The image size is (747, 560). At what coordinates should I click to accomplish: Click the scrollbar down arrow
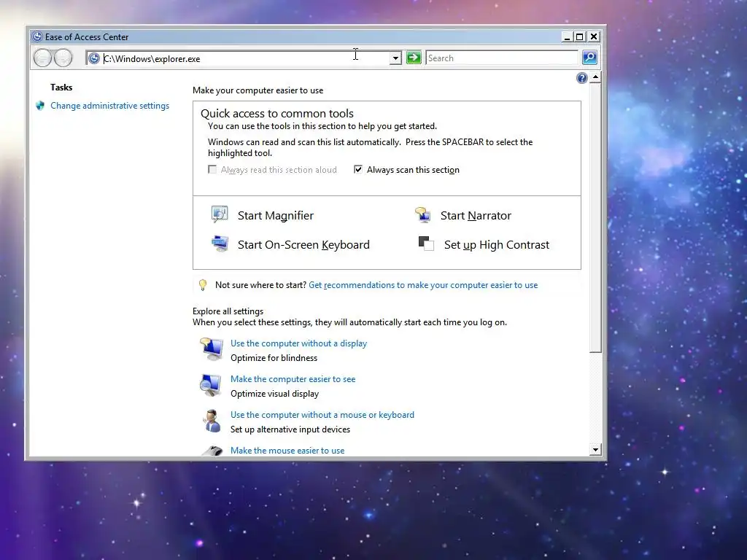point(595,449)
